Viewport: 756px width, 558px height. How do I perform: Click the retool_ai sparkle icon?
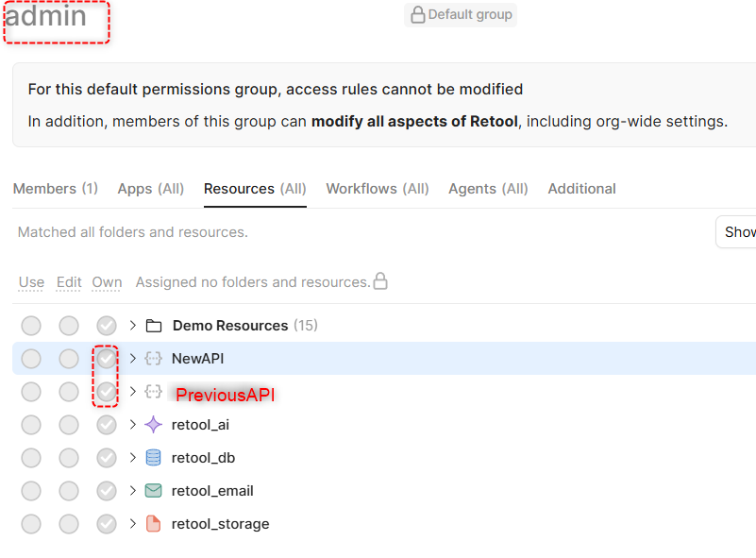pos(154,425)
